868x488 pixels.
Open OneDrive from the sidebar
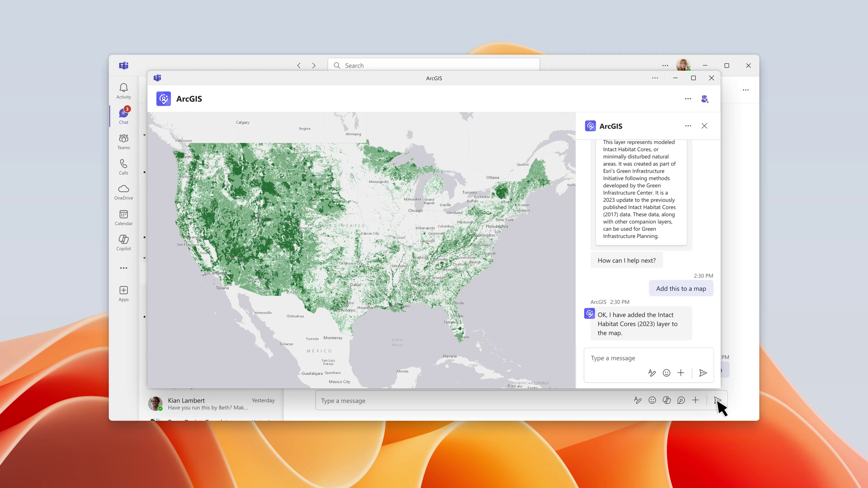(124, 192)
